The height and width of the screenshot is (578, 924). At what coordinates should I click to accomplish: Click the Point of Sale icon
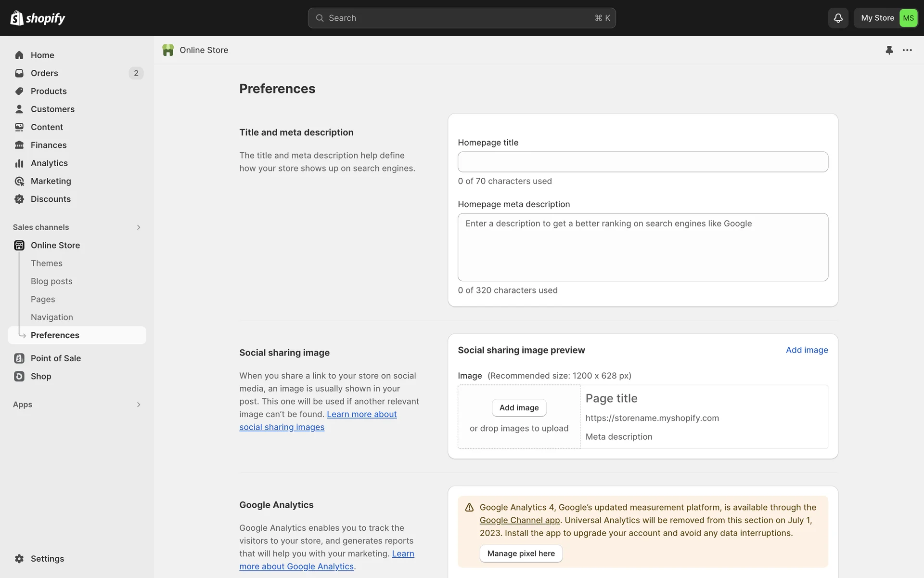pos(19,358)
